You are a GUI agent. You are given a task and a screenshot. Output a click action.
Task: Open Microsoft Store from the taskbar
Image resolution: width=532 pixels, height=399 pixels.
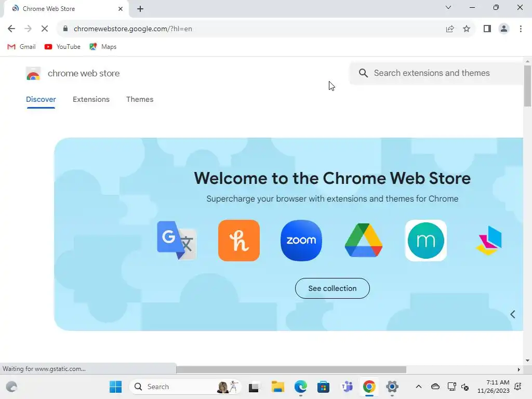(x=323, y=387)
